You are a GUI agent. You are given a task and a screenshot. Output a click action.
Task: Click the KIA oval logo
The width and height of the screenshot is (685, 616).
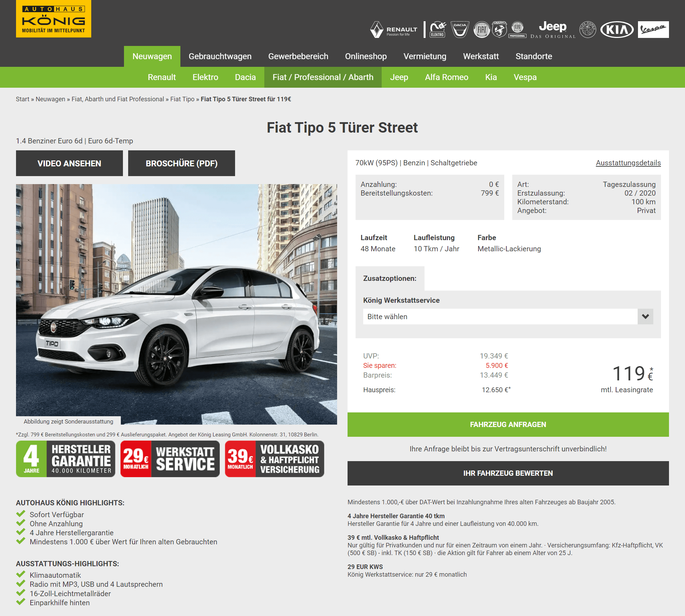(x=617, y=30)
